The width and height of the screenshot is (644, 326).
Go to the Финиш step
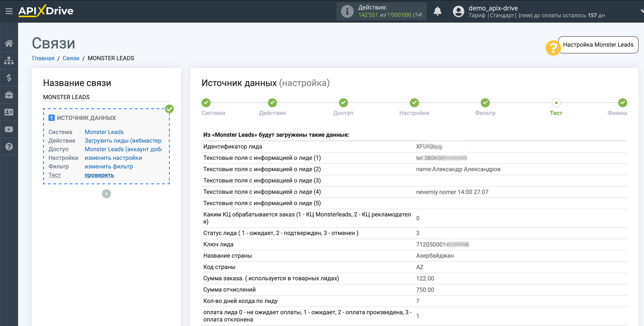pyautogui.click(x=622, y=103)
